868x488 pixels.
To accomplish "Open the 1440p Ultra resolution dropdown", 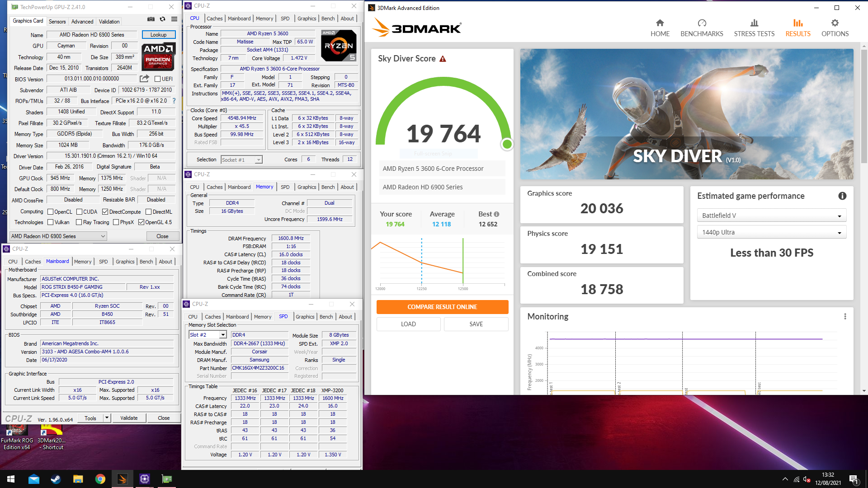I will click(x=771, y=232).
